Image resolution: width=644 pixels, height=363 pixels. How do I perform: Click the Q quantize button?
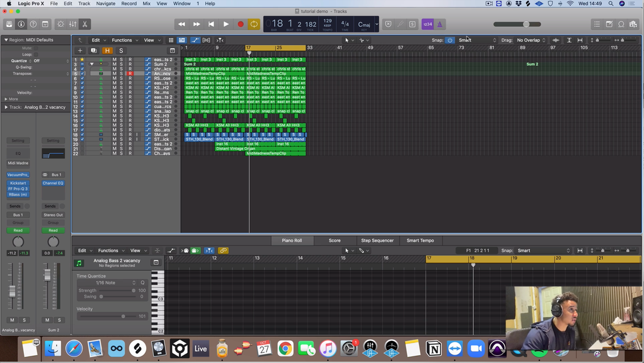point(143,283)
